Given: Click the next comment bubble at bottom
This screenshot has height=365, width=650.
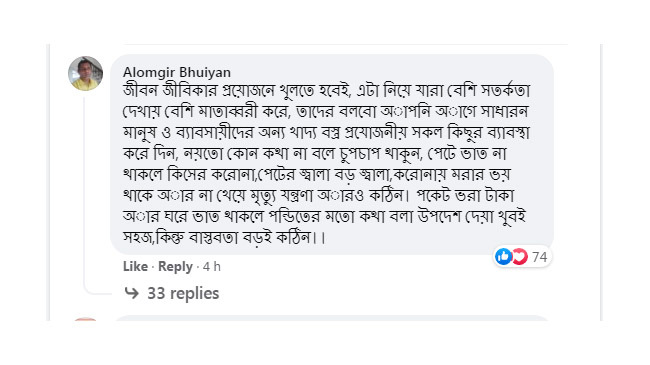Looking at the screenshot, I should click(332, 318).
